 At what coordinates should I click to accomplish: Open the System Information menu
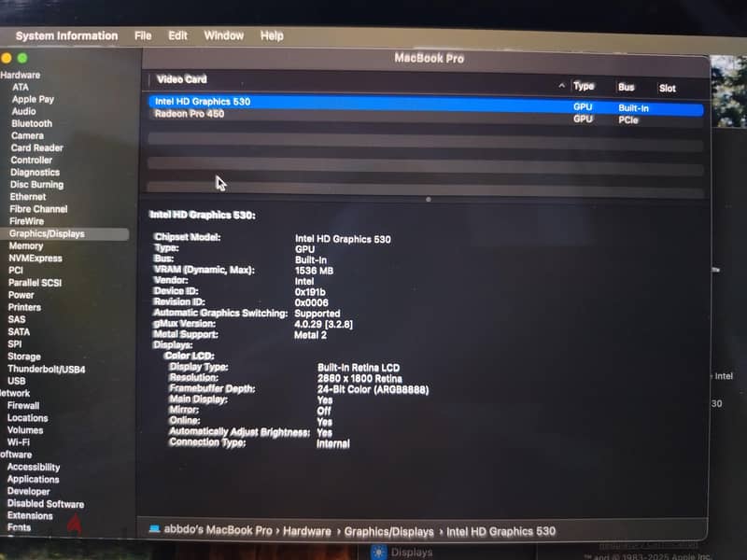[x=66, y=36]
